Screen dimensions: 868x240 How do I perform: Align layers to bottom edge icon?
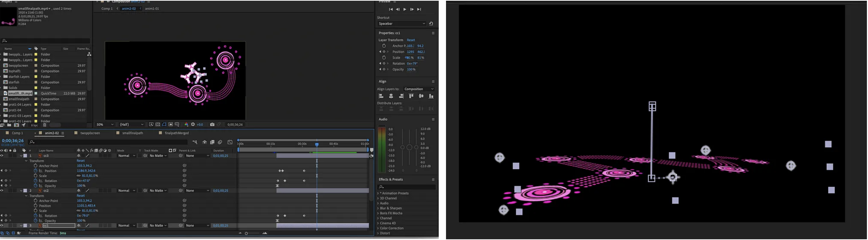(431, 96)
